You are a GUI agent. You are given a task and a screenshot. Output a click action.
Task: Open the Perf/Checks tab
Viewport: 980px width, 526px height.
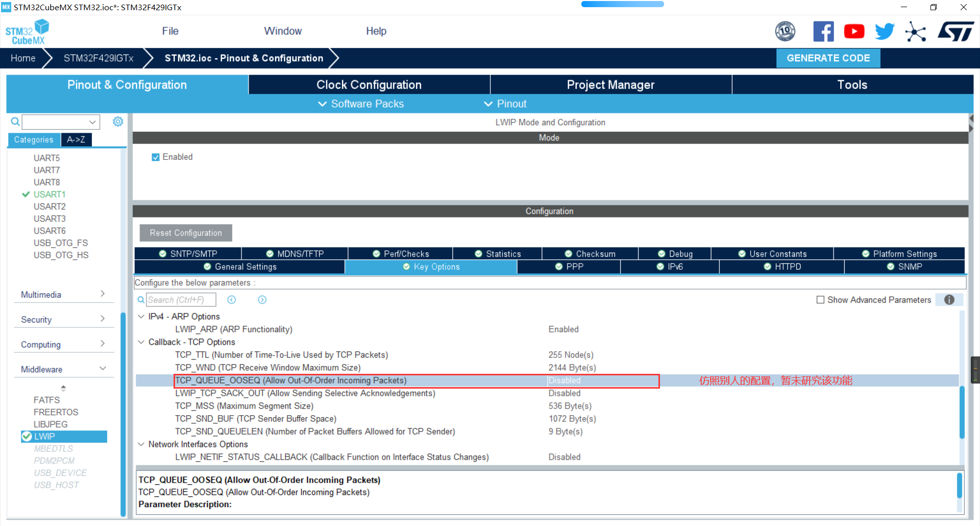(401, 254)
